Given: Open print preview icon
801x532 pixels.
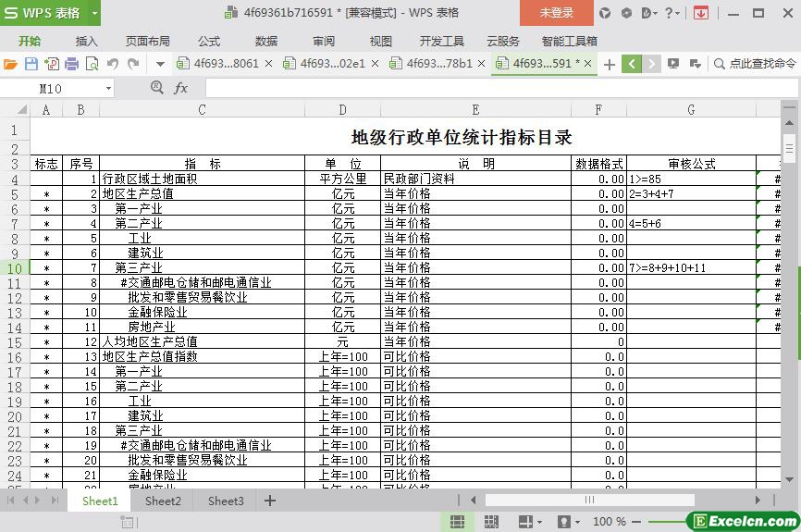Looking at the screenshot, I should click(92, 64).
